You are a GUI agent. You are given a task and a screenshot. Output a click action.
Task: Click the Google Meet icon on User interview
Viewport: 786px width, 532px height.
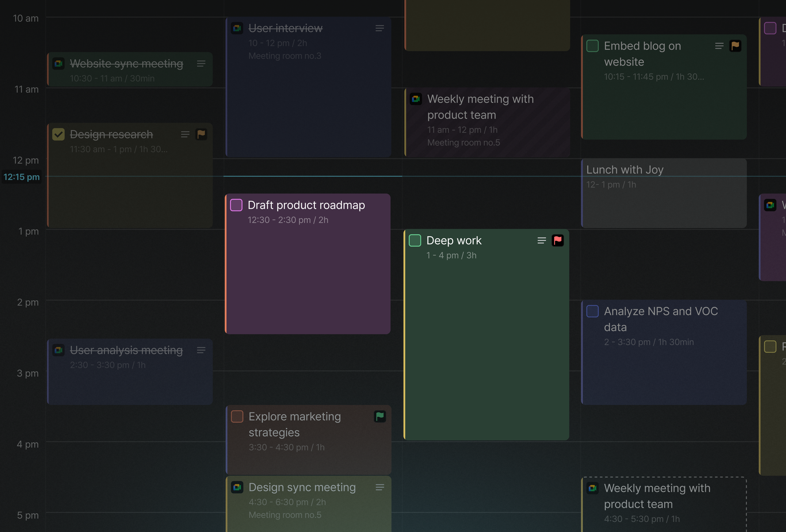click(237, 28)
